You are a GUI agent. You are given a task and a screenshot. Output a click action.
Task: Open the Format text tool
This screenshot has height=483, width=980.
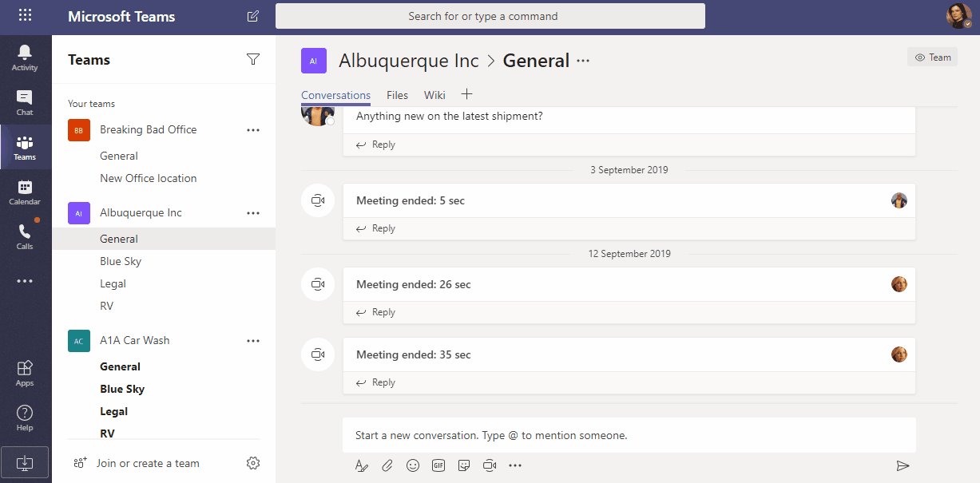pos(362,465)
